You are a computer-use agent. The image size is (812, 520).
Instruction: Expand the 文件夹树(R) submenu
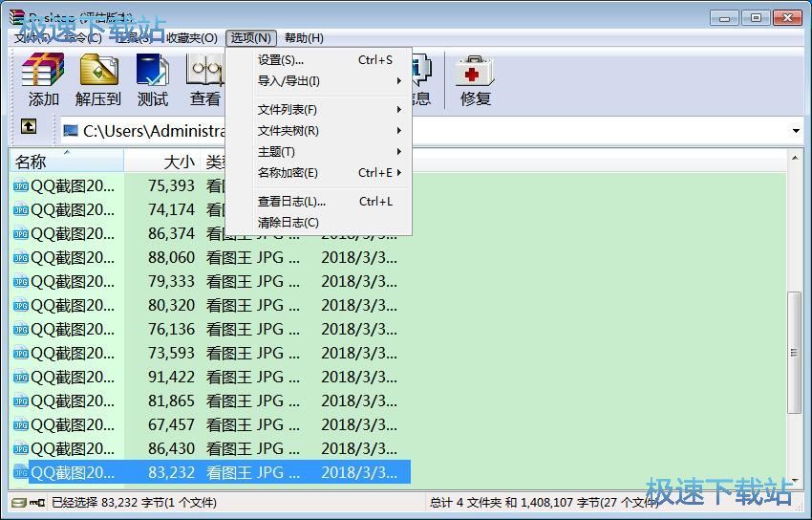tap(318, 131)
